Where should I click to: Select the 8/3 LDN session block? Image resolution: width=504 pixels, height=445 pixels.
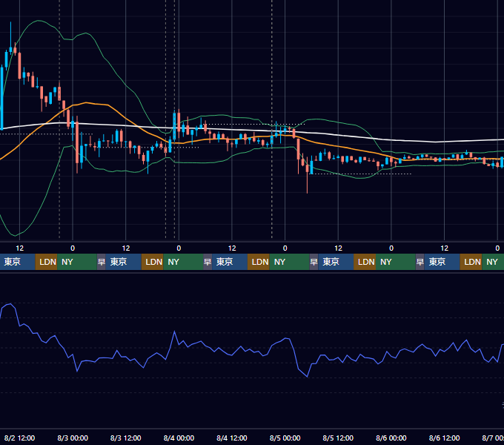[153, 262]
